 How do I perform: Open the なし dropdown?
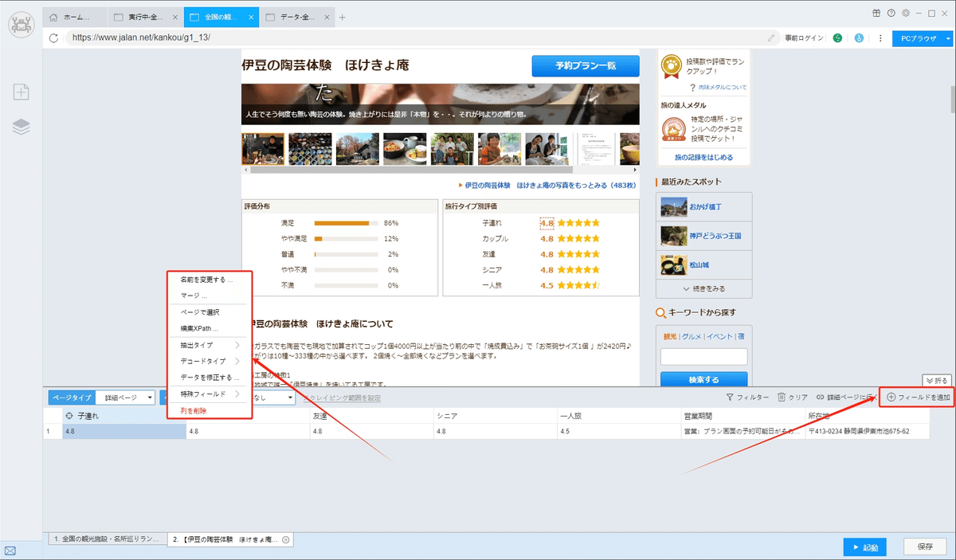pos(274,397)
